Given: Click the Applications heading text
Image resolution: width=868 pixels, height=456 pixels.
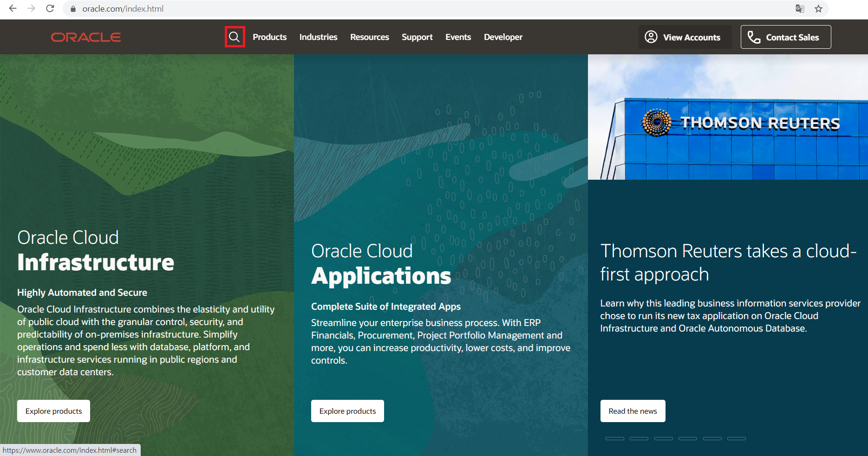Looking at the screenshot, I should (381, 276).
